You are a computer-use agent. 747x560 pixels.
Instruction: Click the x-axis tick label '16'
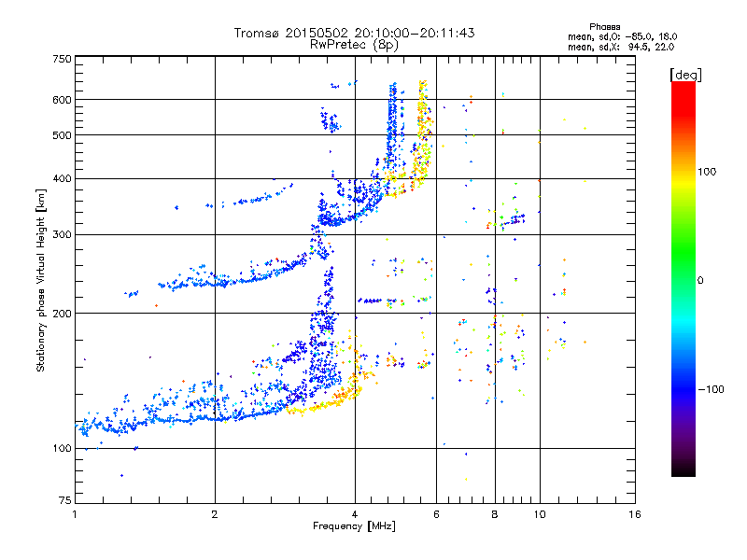(635, 514)
